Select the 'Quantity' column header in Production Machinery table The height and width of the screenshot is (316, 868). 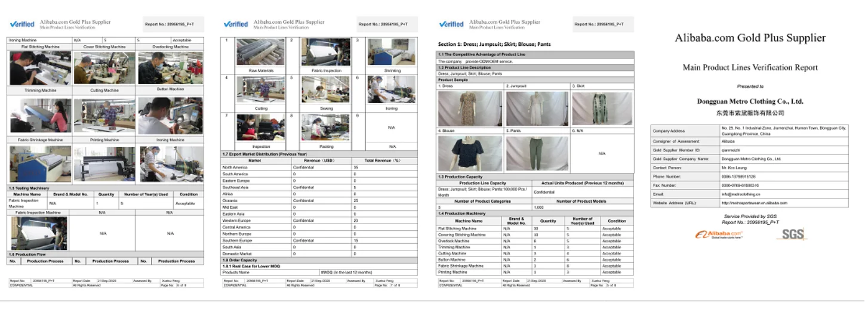pos(548,221)
